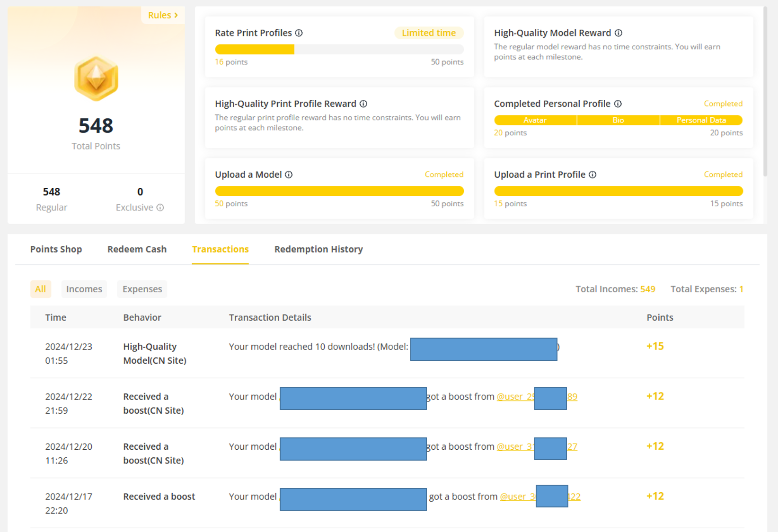Open user link in the 2024/12/20 boost row
Viewport: 778px width, 532px height.
tap(537, 447)
